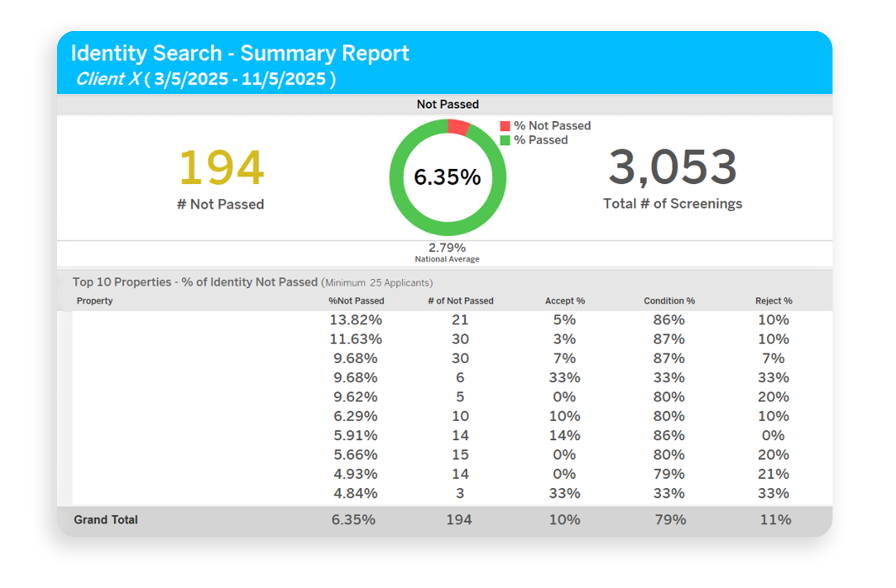Click the 2.79% National Average label
The width and height of the screenshot is (896, 588).
pos(447,252)
